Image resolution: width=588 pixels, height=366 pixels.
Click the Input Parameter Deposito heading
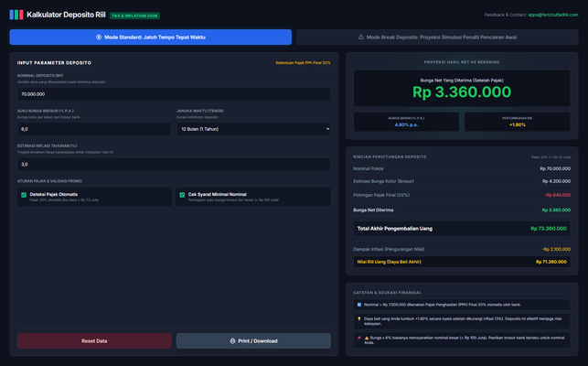pos(54,63)
